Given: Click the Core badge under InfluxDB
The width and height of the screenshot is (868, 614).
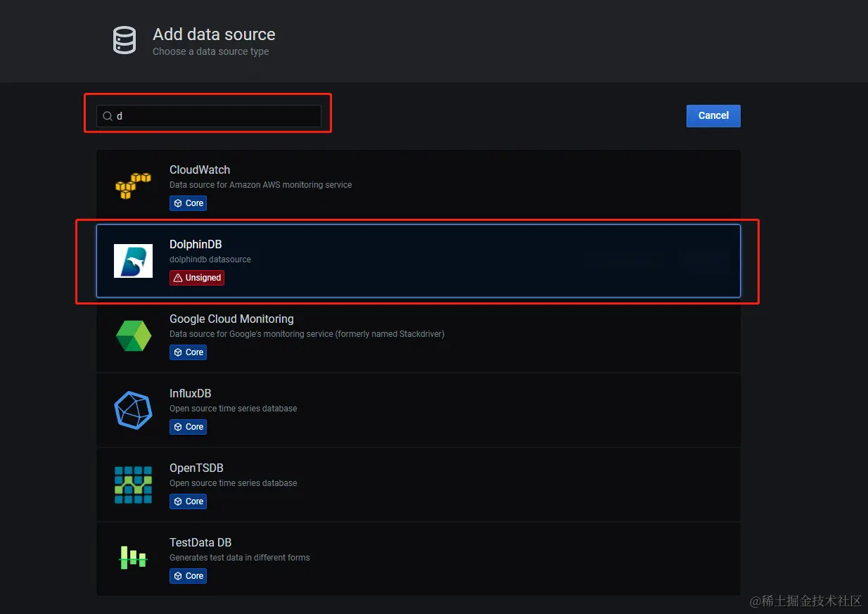Looking at the screenshot, I should pyautogui.click(x=188, y=427).
